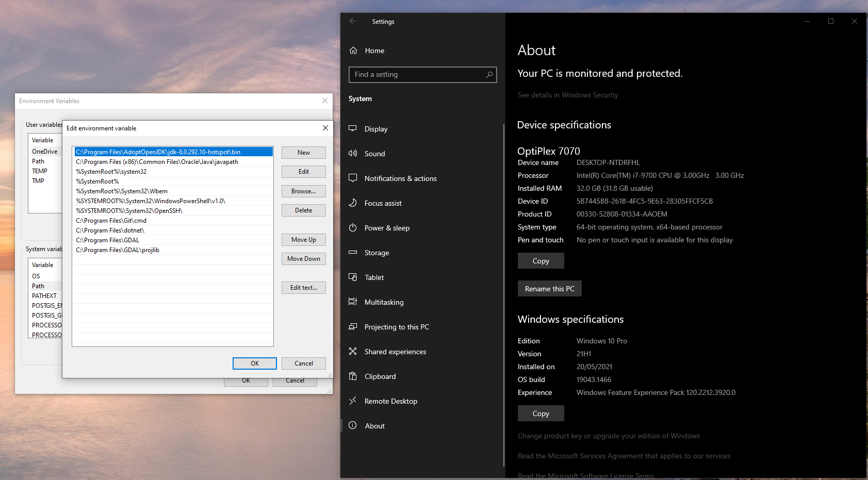This screenshot has height=480, width=868.
Task: Click the Edit button in edit dialog
Action: [304, 172]
